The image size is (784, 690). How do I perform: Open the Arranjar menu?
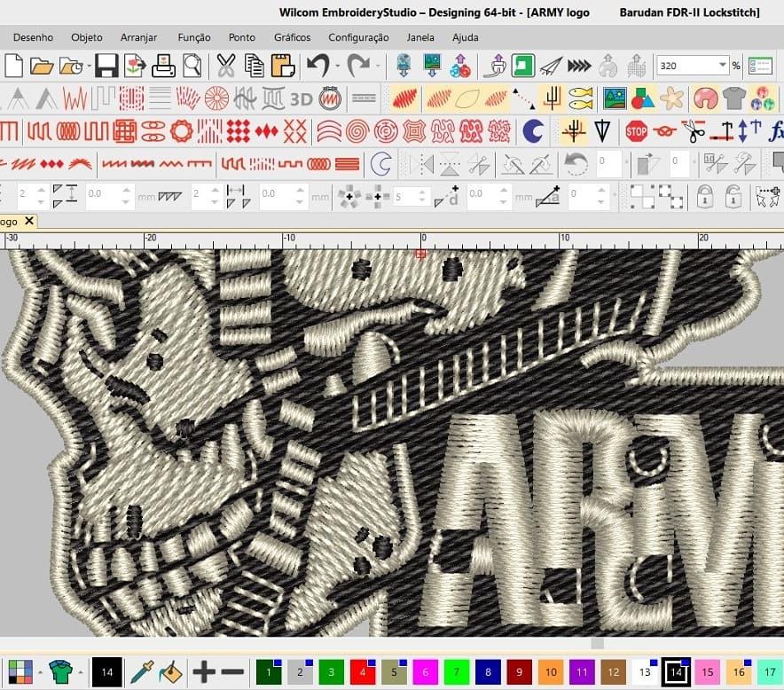(138, 37)
